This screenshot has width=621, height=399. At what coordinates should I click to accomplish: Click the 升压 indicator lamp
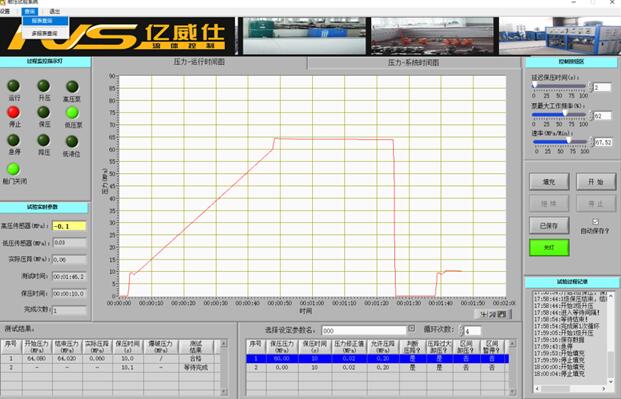click(44, 86)
